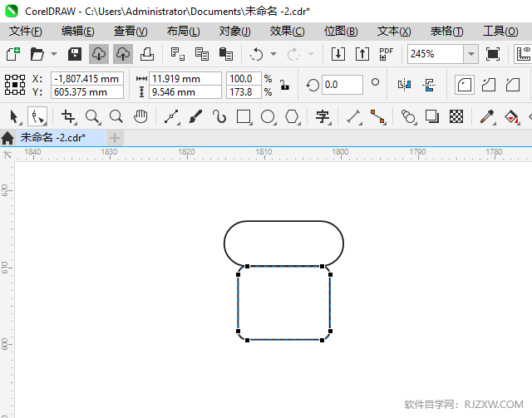Select the Pick (arrow) tool
The height and width of the screenshot is (418, 532).
(14, 117)
